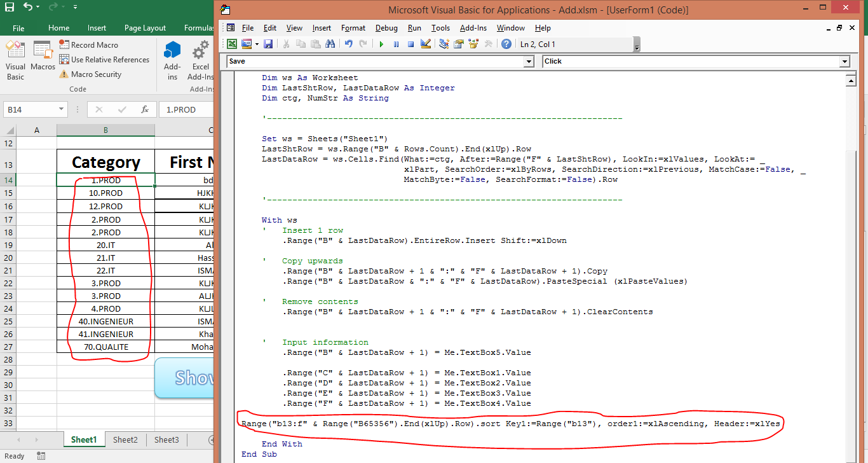Viewport: 868px width, 463px height.
Task: Click the blue Help question mark icon
Action: [506, 44]
